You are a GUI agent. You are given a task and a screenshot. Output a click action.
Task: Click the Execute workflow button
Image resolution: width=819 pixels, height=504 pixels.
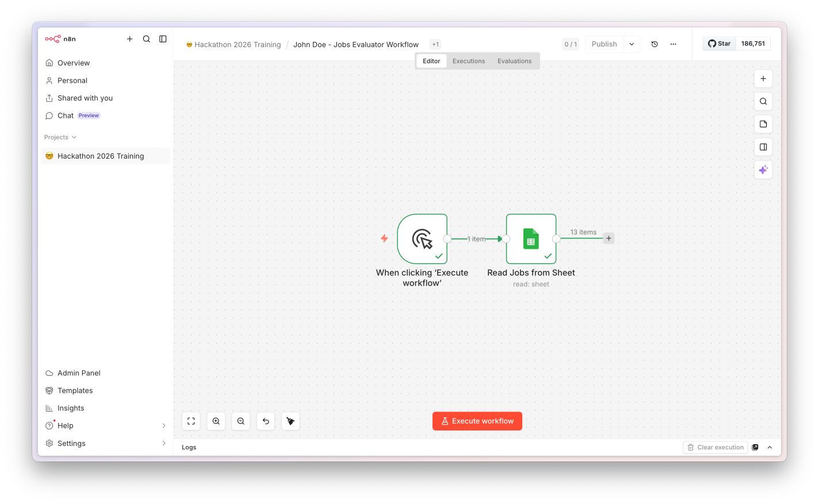click(477, 421)
